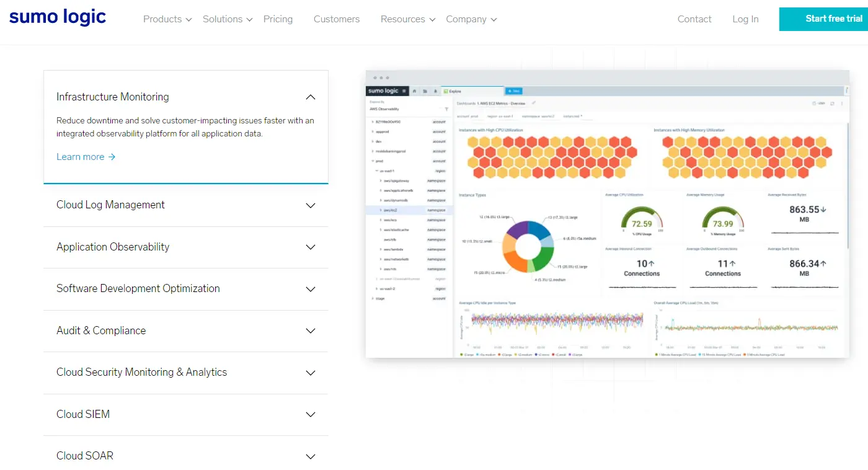868x470 pixels.
Task: Click the '11 Connections' outbound value
Action: [723, 268]
